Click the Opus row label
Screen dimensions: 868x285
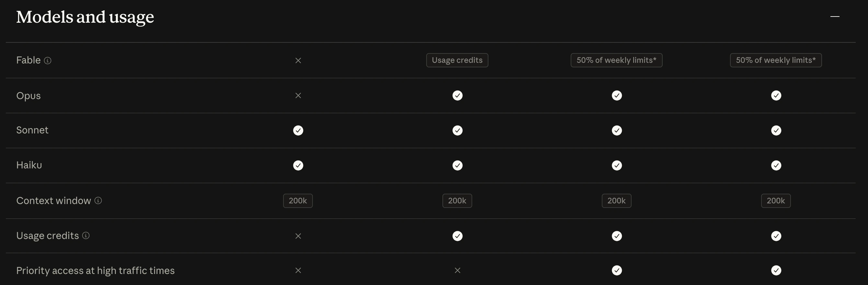pyautogui.click(x=28, y=96)
